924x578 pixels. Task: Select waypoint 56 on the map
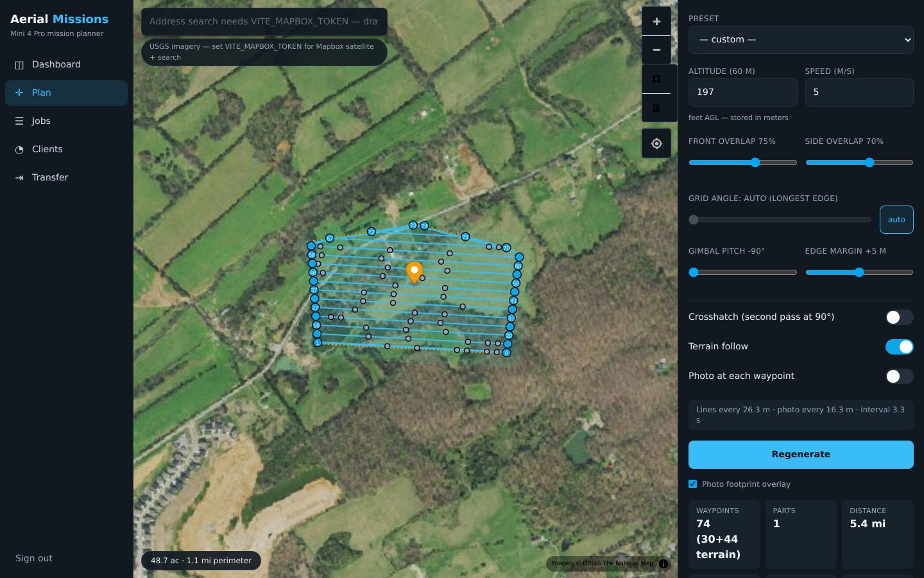[312, 255]
